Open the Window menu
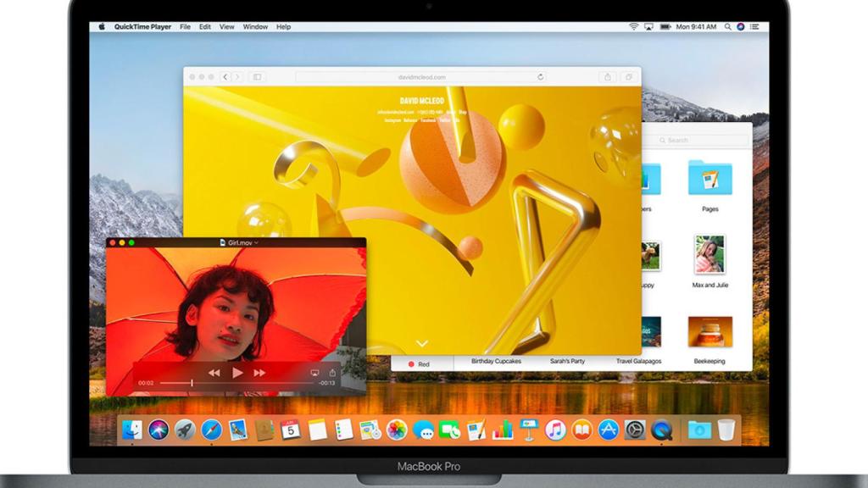The image size is (868, 488). point(254,26)
